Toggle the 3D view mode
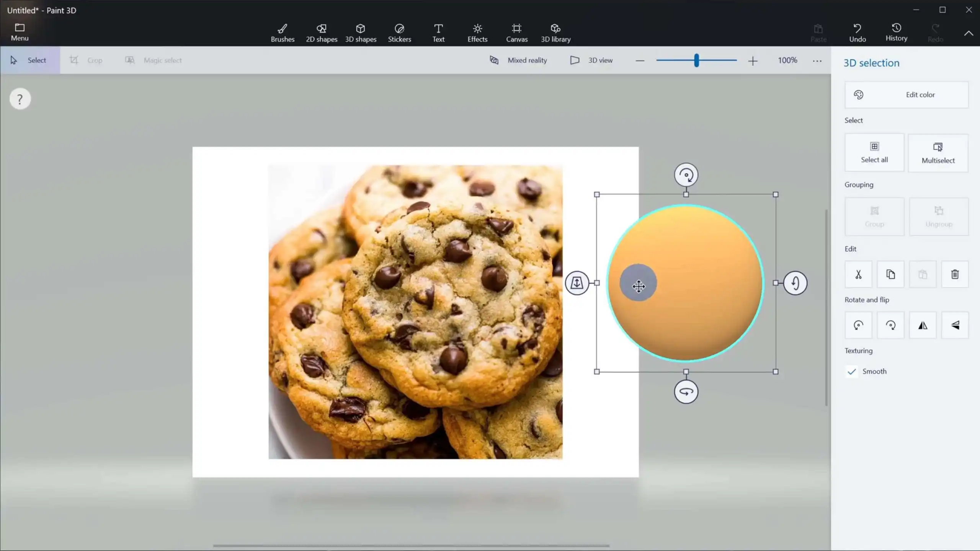The height and width of the screenshot is (551, 980). (591, 60)
